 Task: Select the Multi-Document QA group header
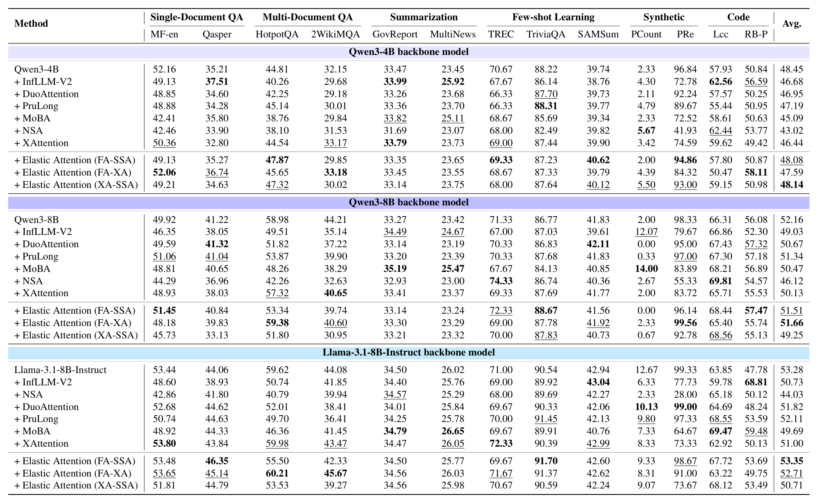point(308,17)
